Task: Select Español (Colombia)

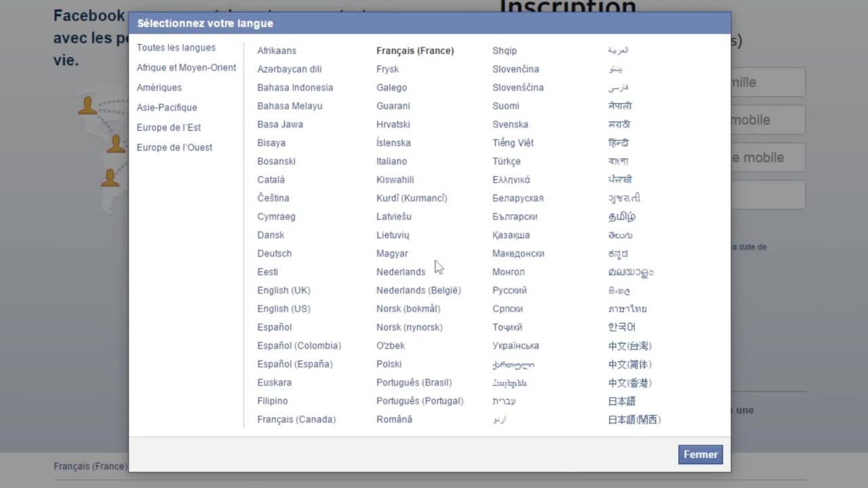Action: [299, 346]
